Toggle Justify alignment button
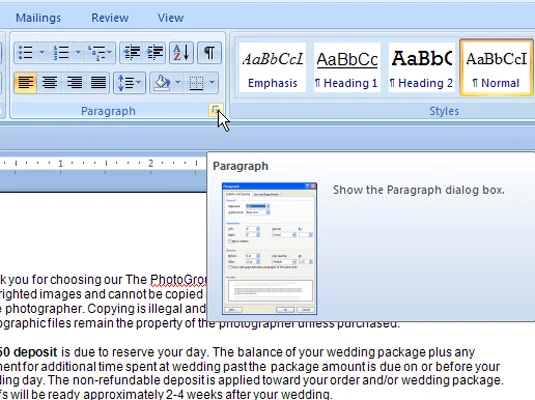Screen dimensions: 535x400 click(98, 83)
